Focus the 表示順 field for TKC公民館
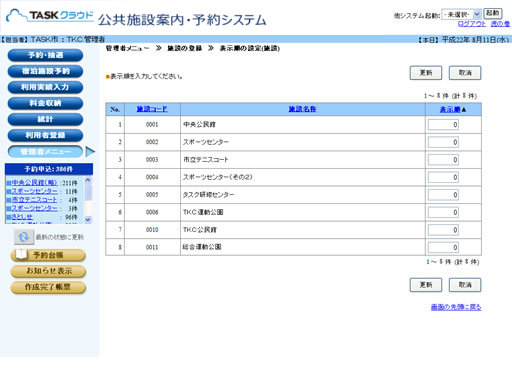512x384 pixels. point(443,230)
